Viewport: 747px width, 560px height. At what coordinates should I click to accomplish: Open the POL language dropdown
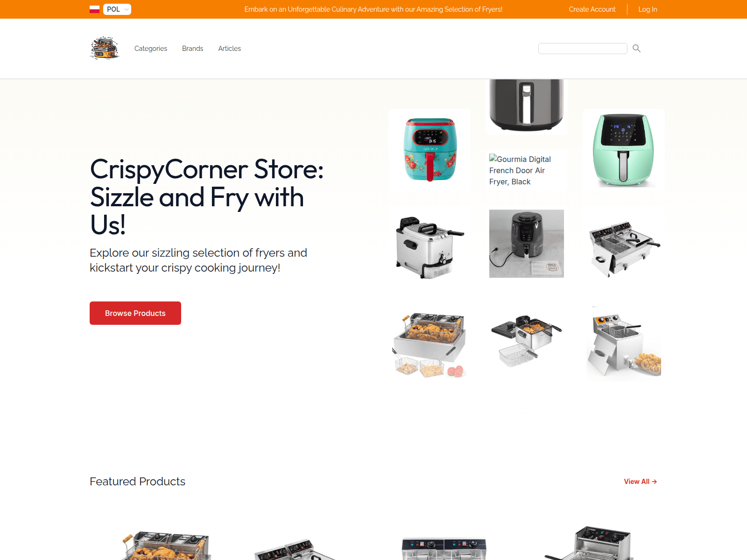pos(117,9)
